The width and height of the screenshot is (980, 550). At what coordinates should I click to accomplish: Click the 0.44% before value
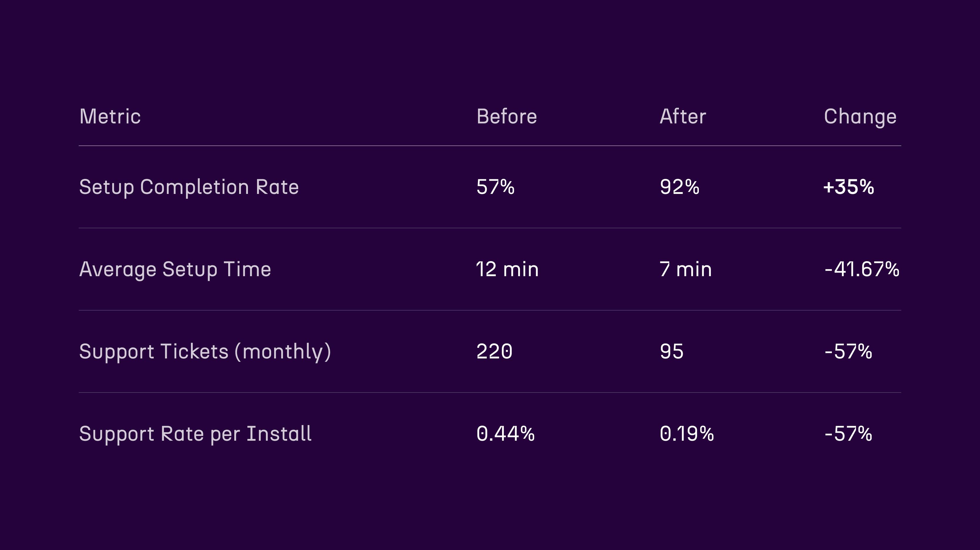pyautogui.click(x=506, y=434)
